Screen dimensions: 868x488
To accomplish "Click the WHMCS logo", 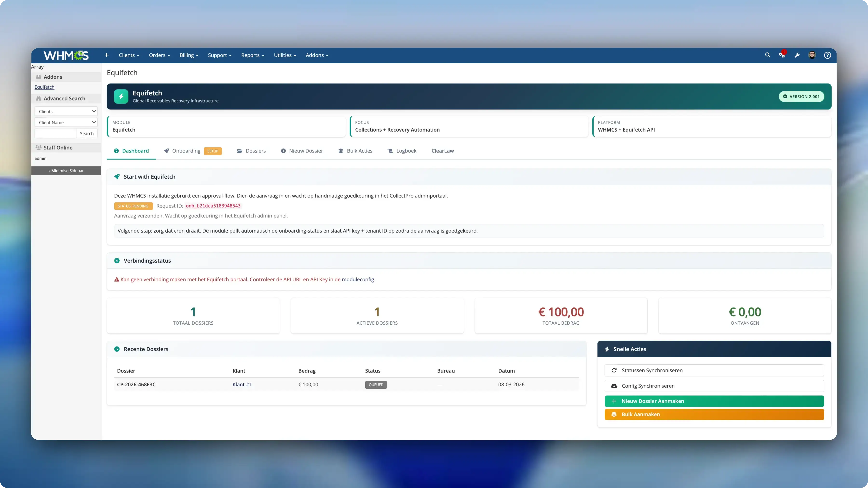I will 66,55.
